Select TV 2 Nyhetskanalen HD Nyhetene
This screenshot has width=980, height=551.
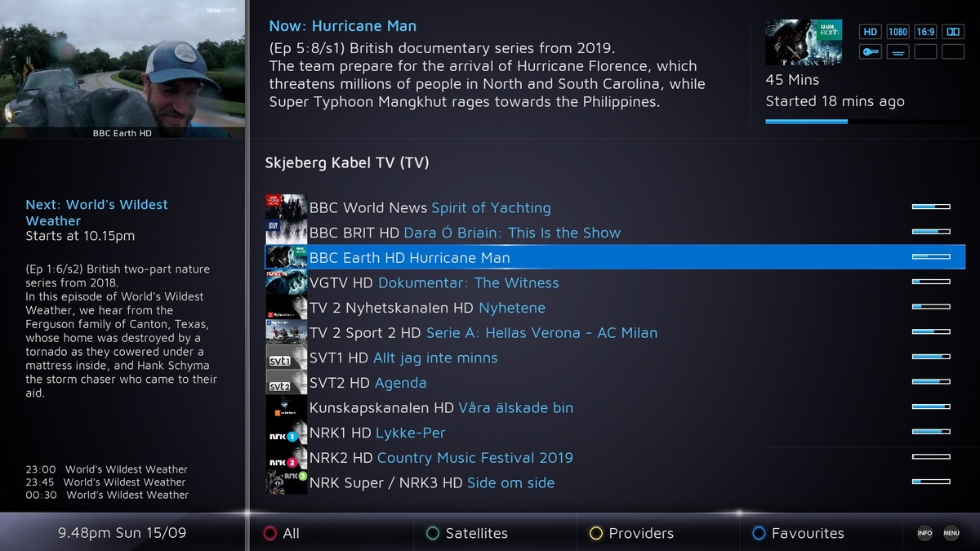coord(615,308)
